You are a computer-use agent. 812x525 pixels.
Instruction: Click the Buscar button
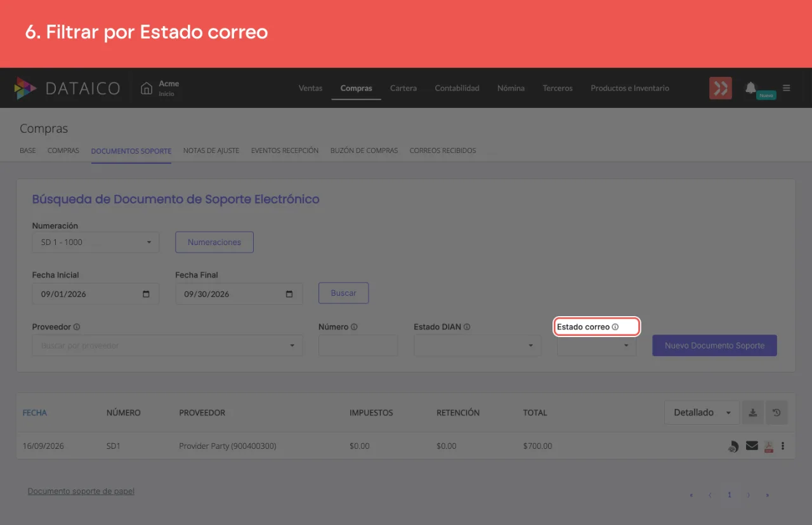pyautogui.click(x=344, y=293)
